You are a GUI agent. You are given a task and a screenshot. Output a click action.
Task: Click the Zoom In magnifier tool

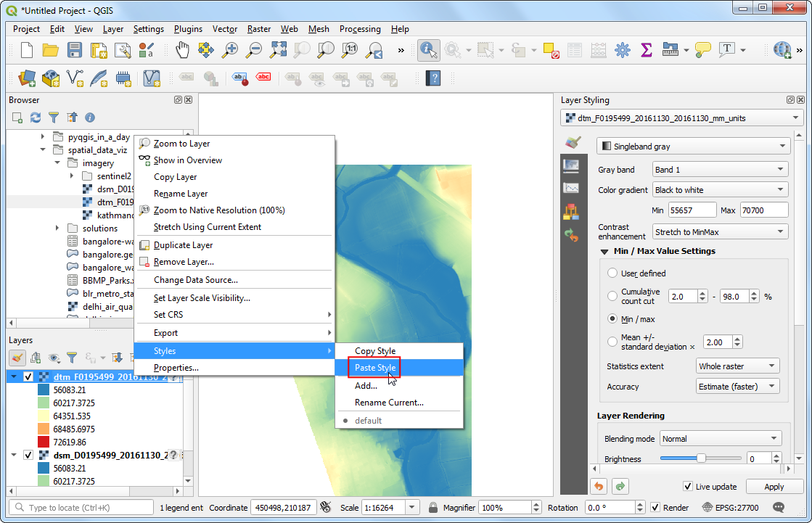(229, 50)
